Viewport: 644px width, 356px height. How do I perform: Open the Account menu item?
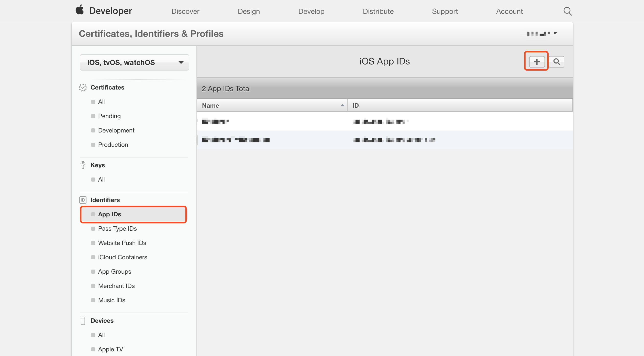509,12
